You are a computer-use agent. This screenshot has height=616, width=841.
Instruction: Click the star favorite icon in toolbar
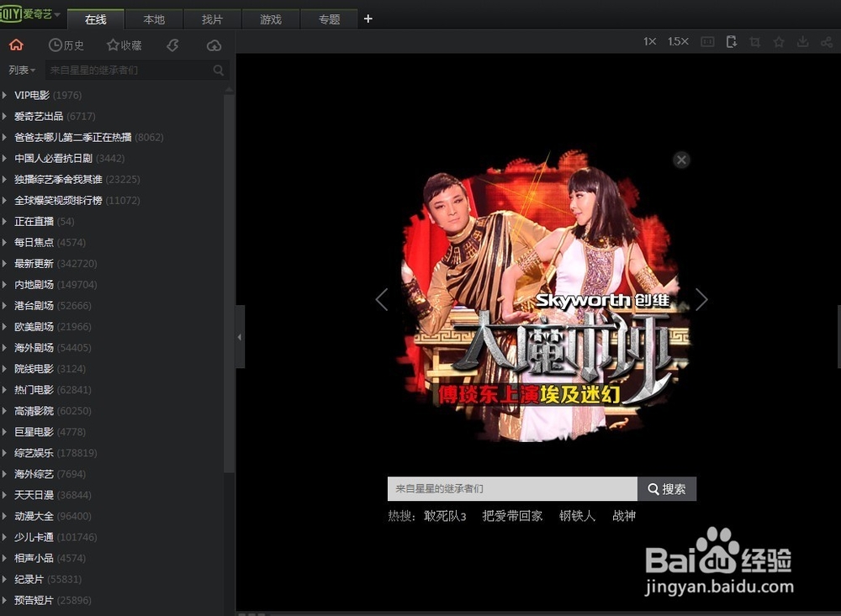coord(779,42)
